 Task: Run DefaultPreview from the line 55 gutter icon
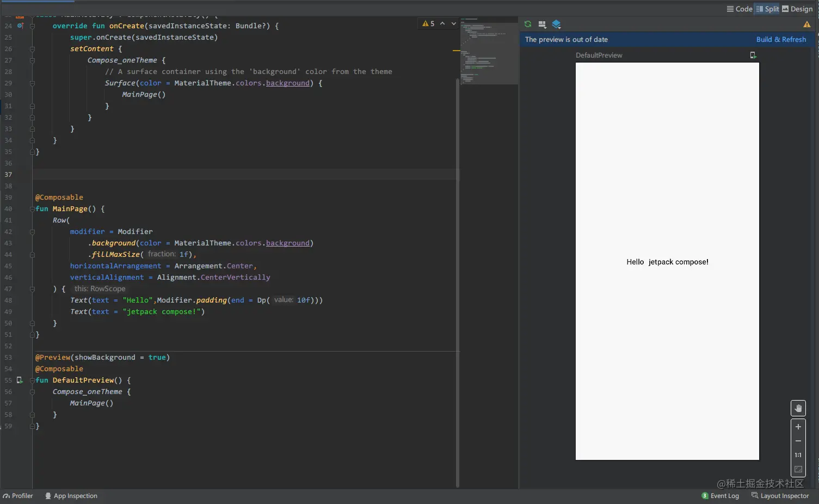(20, 380)
